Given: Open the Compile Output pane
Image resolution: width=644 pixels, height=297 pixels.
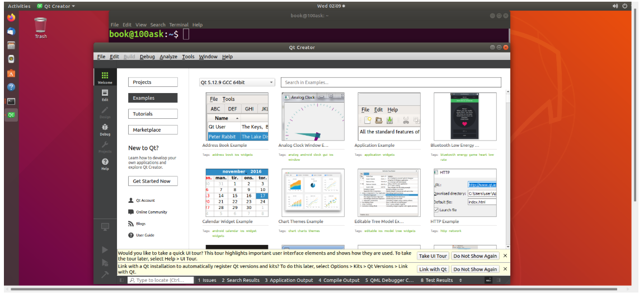Looking at the screenshot, I should click(x=339, y=280).
